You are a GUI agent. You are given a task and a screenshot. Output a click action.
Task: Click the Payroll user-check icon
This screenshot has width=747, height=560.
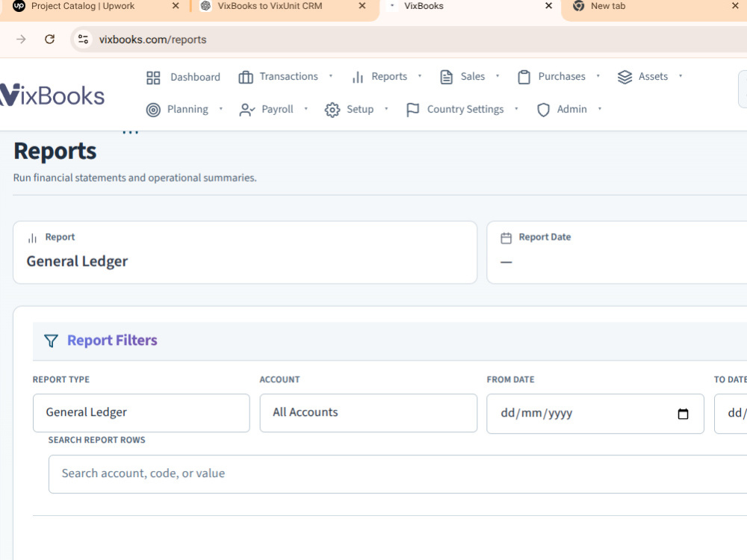tap(247, 110)
